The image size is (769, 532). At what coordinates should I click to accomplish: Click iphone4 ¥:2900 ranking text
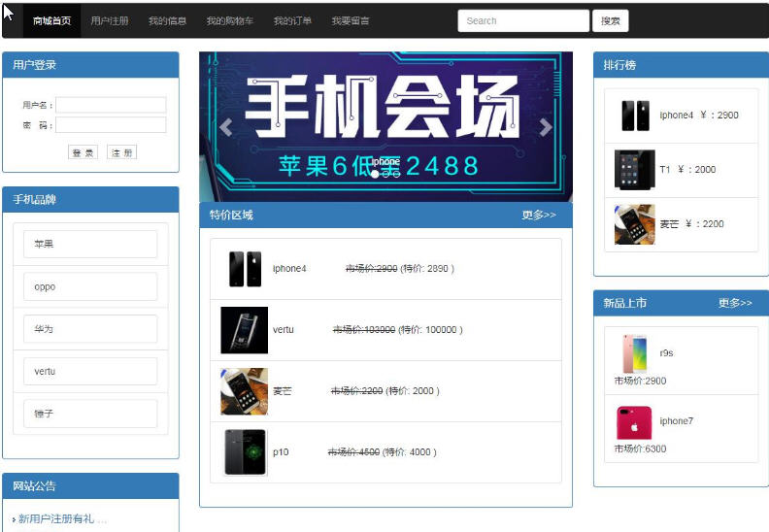(699, 116)
